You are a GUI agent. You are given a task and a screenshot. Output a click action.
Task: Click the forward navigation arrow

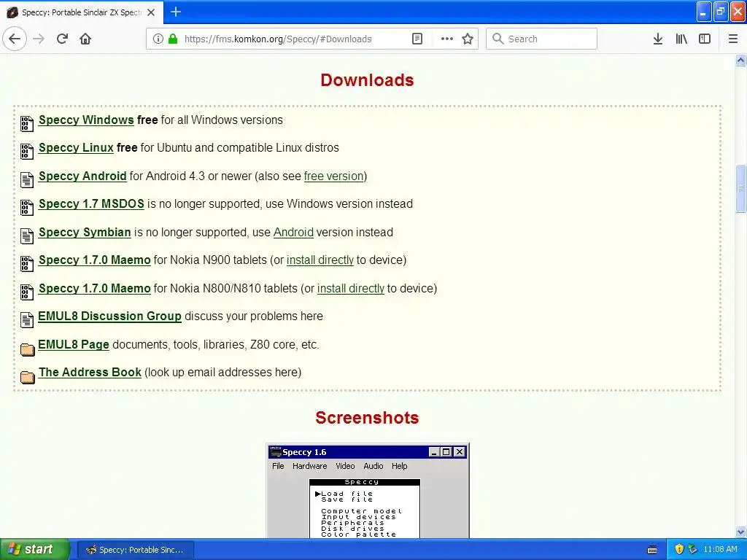tap(39, 39)
